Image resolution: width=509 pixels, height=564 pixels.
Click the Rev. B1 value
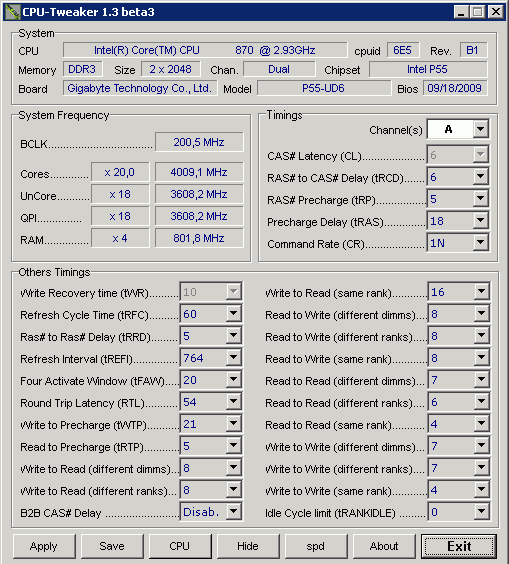click(x=473, y=50)
